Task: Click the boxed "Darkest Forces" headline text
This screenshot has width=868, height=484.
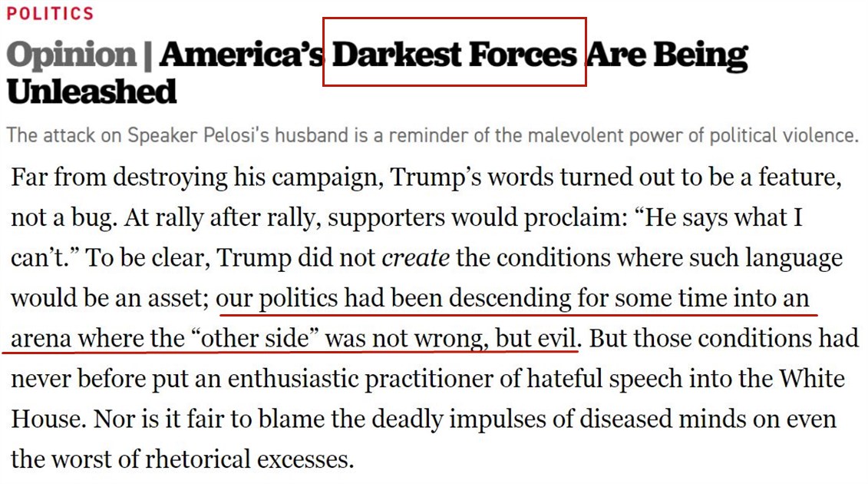Action: (x=454, y=55)
